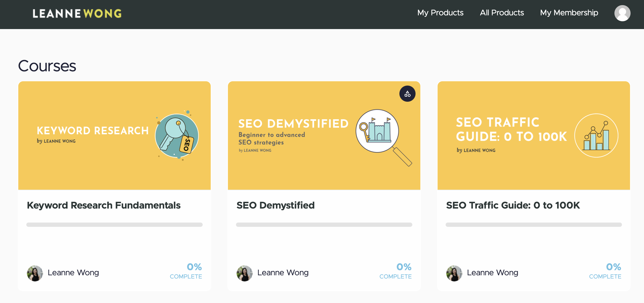Viewport: 644px width, 303px height.
Task: Click the SEO Traffic Guide course banner image
Action: pyautogui.click(x=534, y=136)
